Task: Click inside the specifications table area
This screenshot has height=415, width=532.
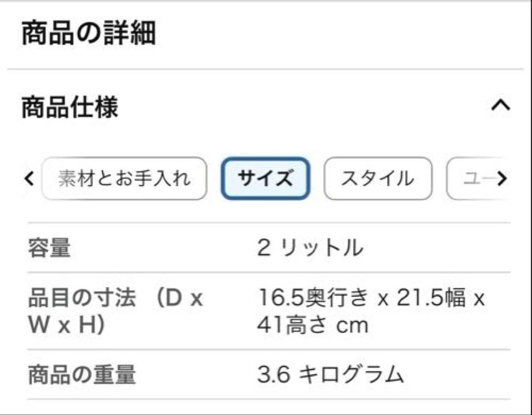Action: [x=266, y=310]
